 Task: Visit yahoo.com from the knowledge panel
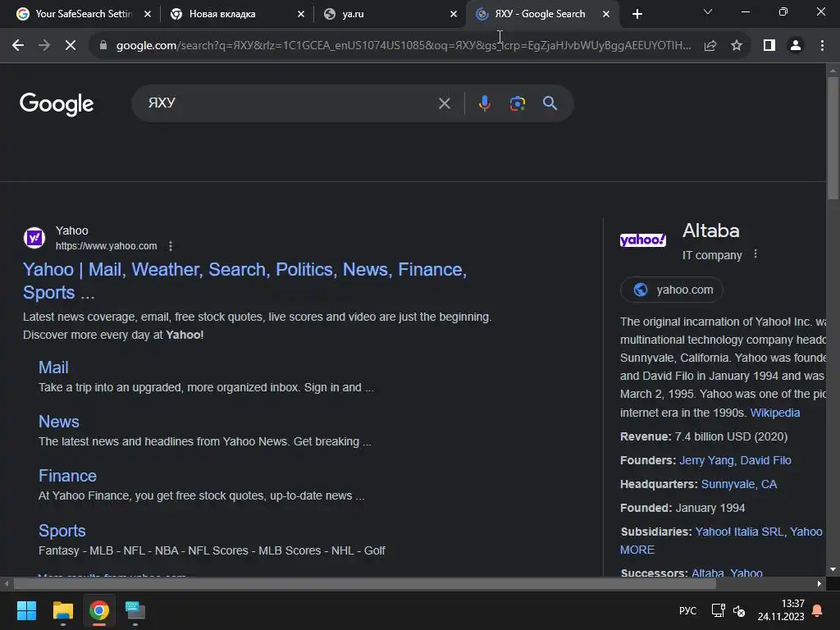click(671, 290)
